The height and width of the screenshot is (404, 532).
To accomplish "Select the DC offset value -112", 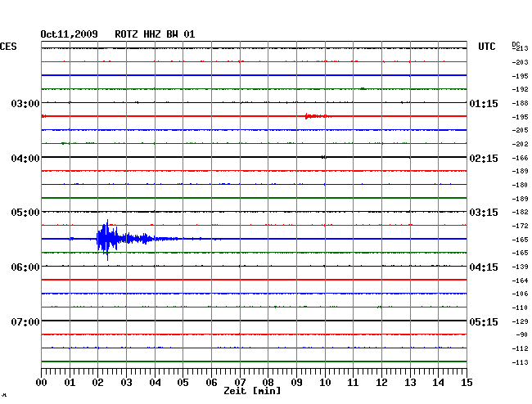I will [x=520, y=348].
